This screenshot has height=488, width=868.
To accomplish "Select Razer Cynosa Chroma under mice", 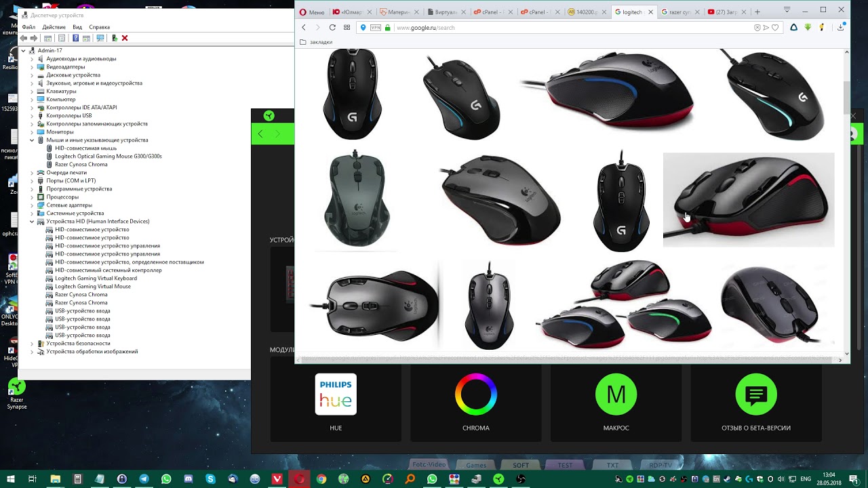I will (x=81, y=165).
